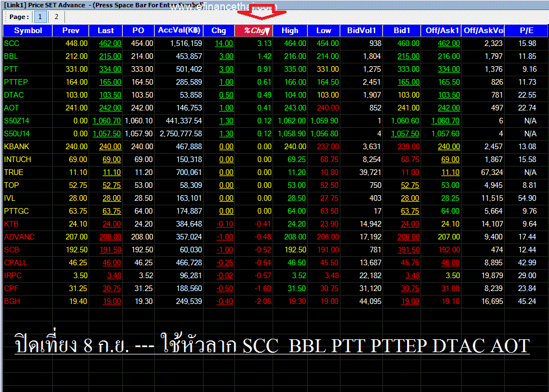This screenshot has height=392, width=549.
Task: Click S50Z14 last price 1,060.70
Action: (x=107, y=121)
